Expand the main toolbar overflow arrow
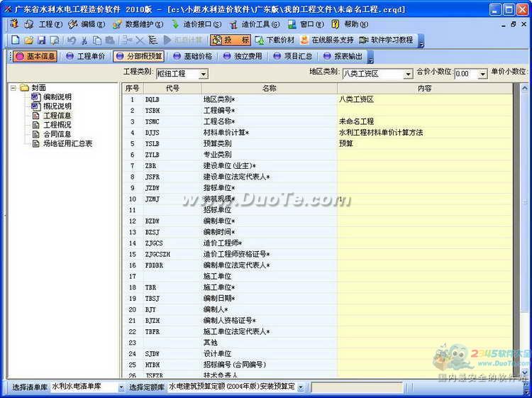 pyautogui.click(x=421, y=40)
